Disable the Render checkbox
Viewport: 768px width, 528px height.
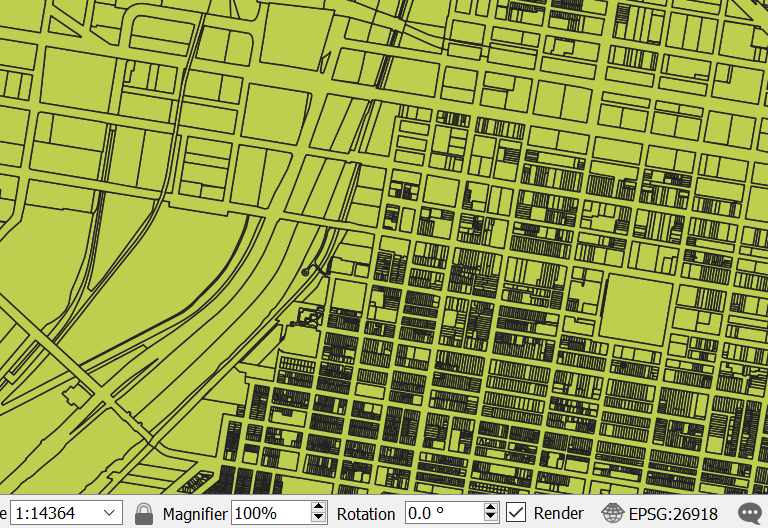point(516,513)
